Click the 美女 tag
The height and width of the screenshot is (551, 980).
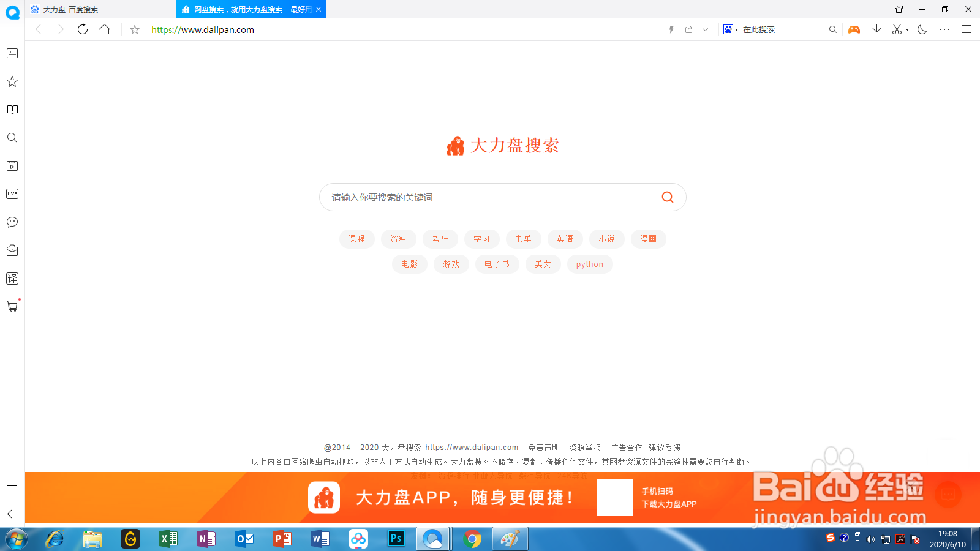click(x=543, y=264)
